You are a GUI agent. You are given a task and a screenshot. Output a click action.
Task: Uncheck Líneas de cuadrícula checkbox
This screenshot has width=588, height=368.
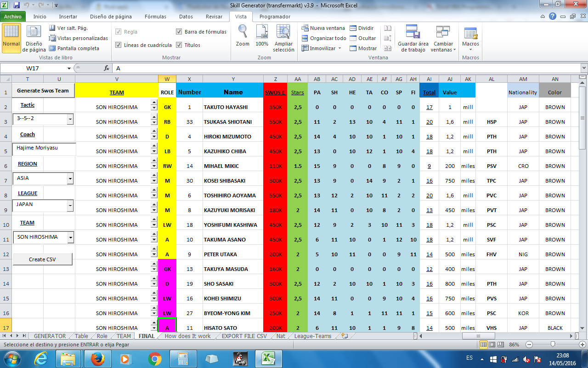click(x=119, y=45)
